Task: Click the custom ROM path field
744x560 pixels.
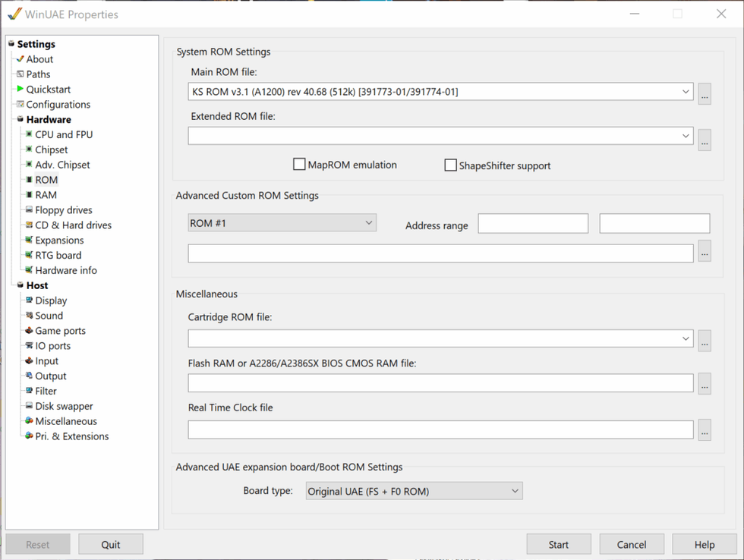Action: [440, 253]
